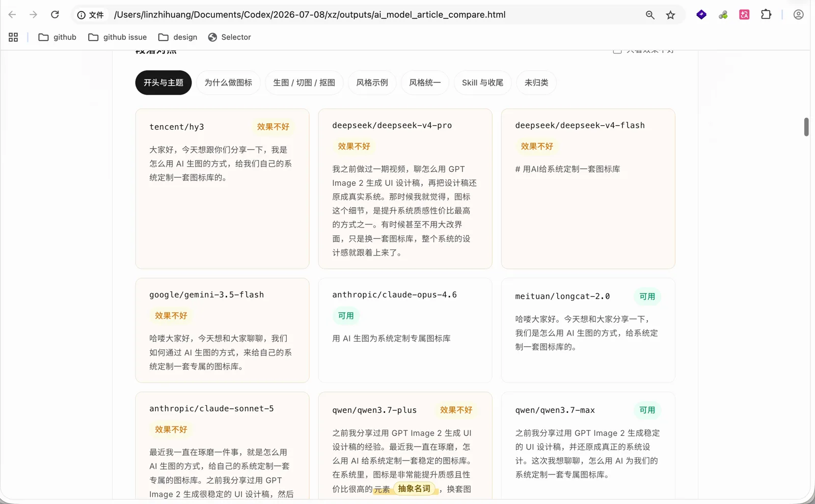Click the qwen/qwen3.7-plus title
Screen dimensions: 815x504
(x=374, y=410)
